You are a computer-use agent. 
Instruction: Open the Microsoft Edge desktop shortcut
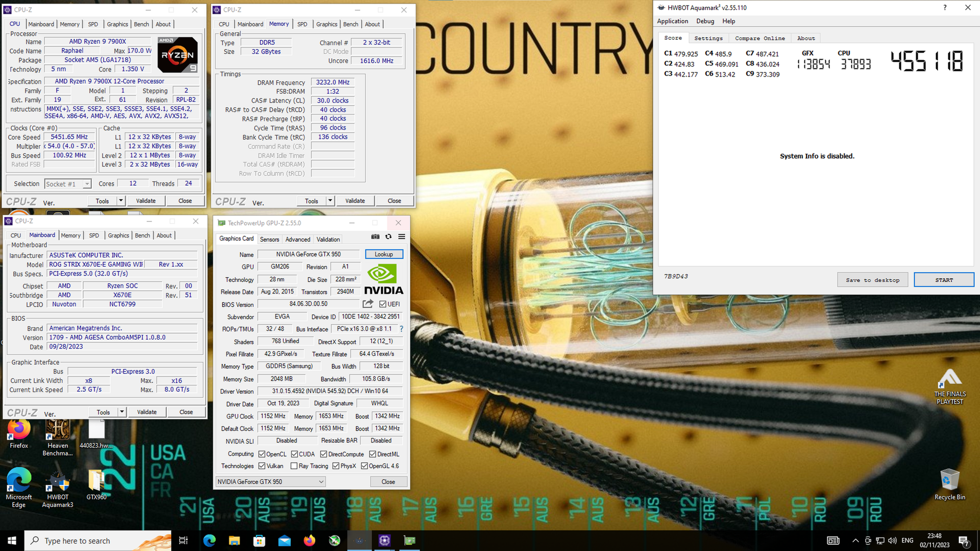[19, 487]
